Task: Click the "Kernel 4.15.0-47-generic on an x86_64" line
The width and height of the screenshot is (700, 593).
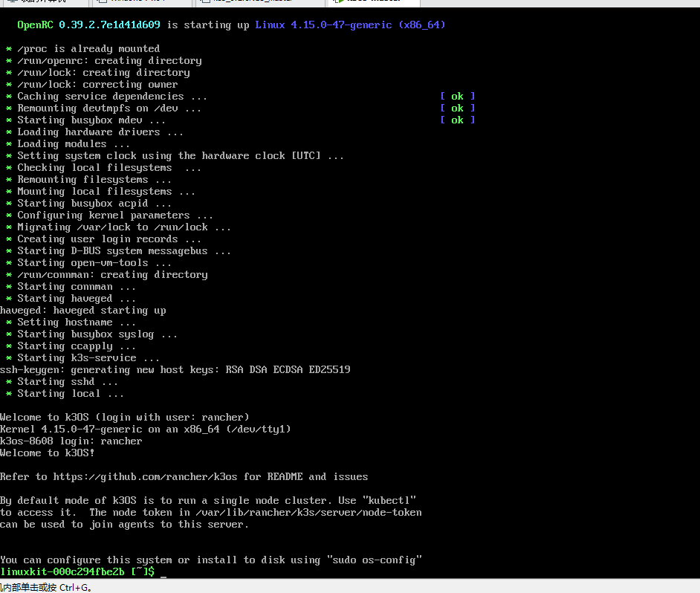Action: (146, 429)
